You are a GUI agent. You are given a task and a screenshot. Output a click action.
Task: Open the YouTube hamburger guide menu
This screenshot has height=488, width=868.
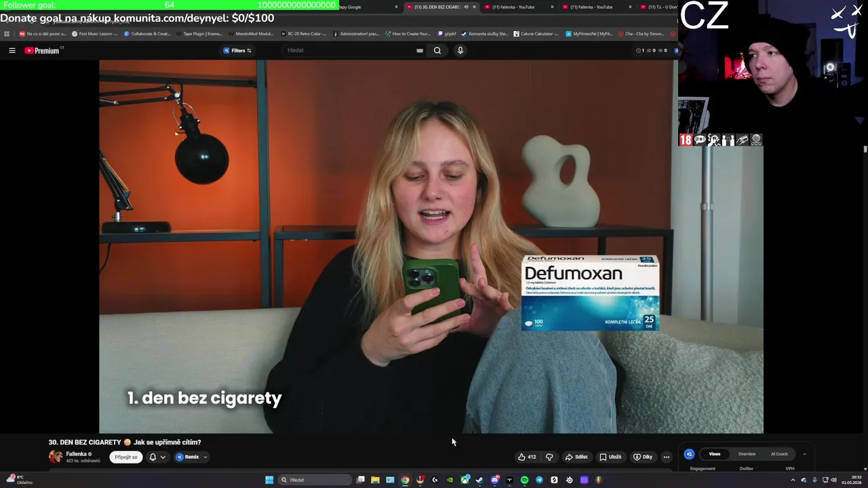click(x=12, y=50)
